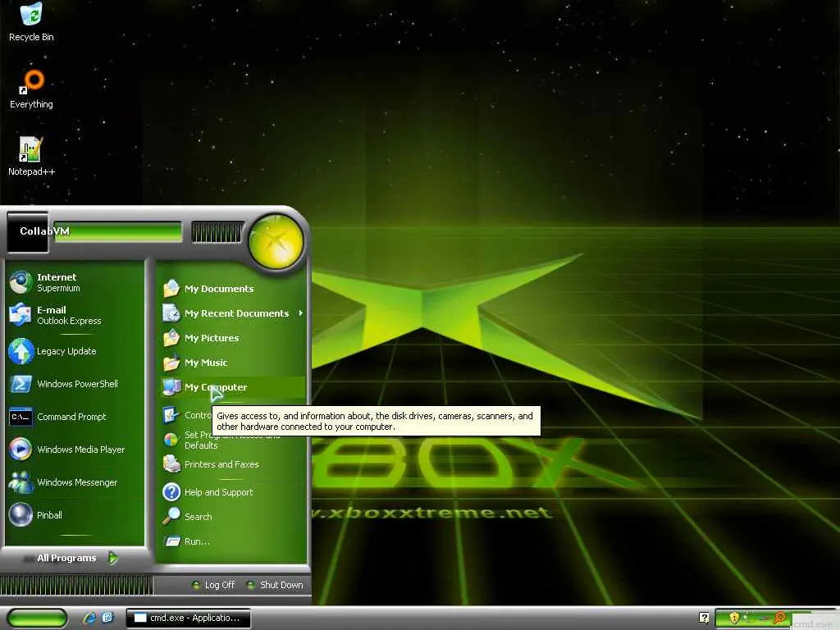Open Help and Support
Viewport: 840px width, 630px height.
click(232, 492)
